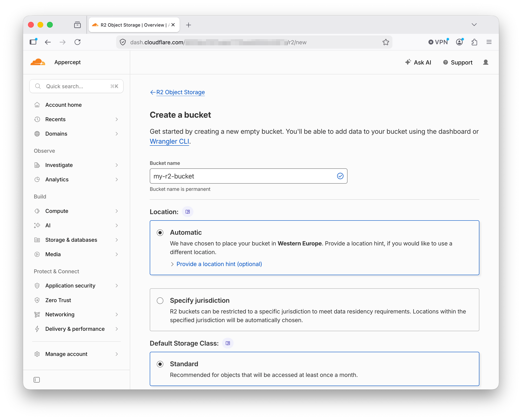The image size is (522, 420).
Task: Expand Networking submenu chevron
Action: coord(117,314)
